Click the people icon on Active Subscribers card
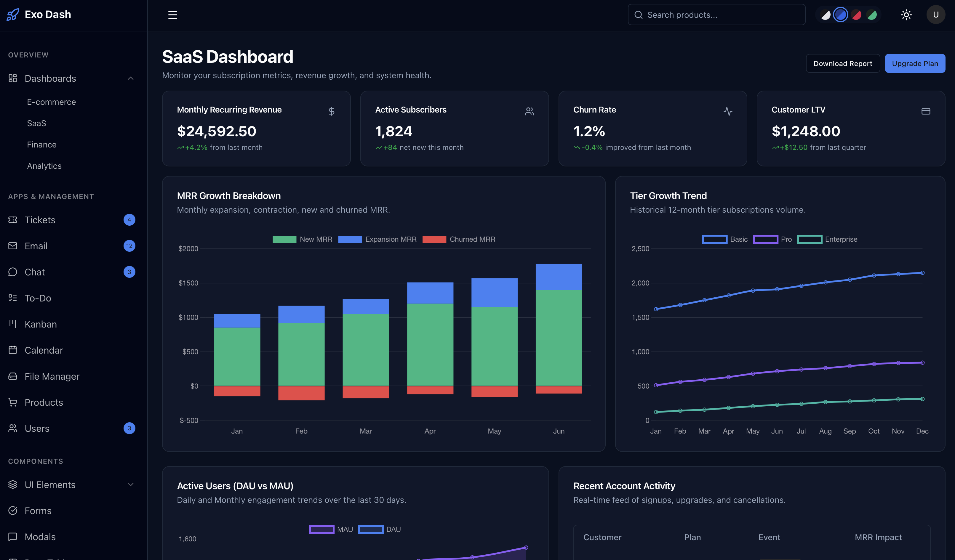The image size is (955, 560). coord(530,111)
